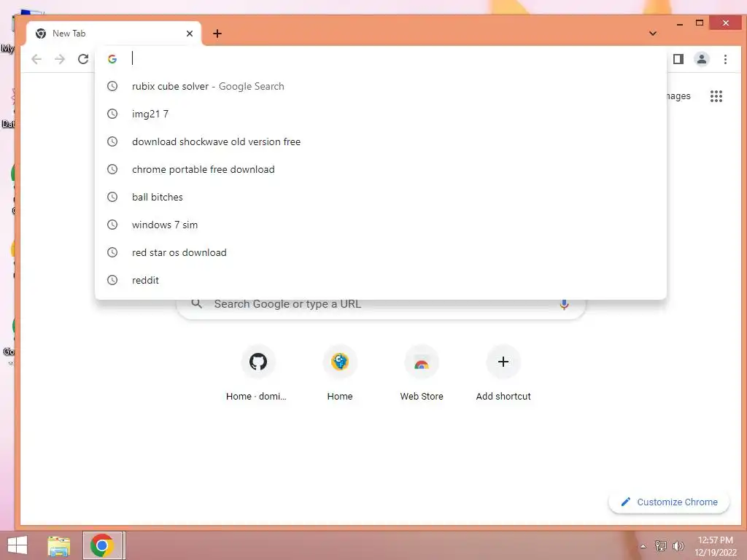This screenshot has height=560, width=747.
Task: Click the Chrome taskbar icon
Action: point(102,545)
